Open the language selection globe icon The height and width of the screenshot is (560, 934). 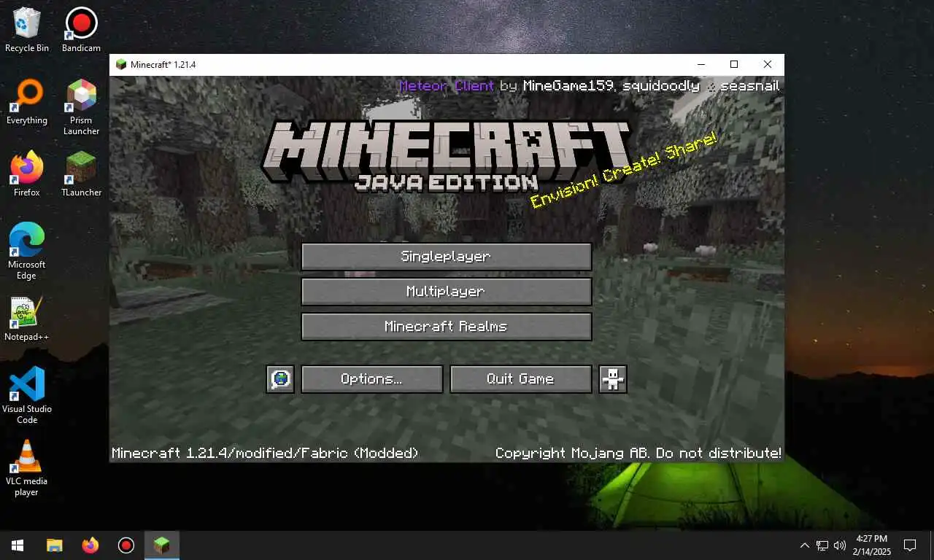point(280,379)
